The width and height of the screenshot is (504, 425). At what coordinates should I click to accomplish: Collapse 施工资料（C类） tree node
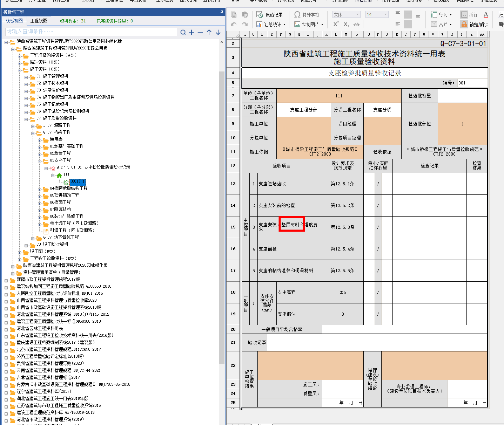(x=20, y=70)
